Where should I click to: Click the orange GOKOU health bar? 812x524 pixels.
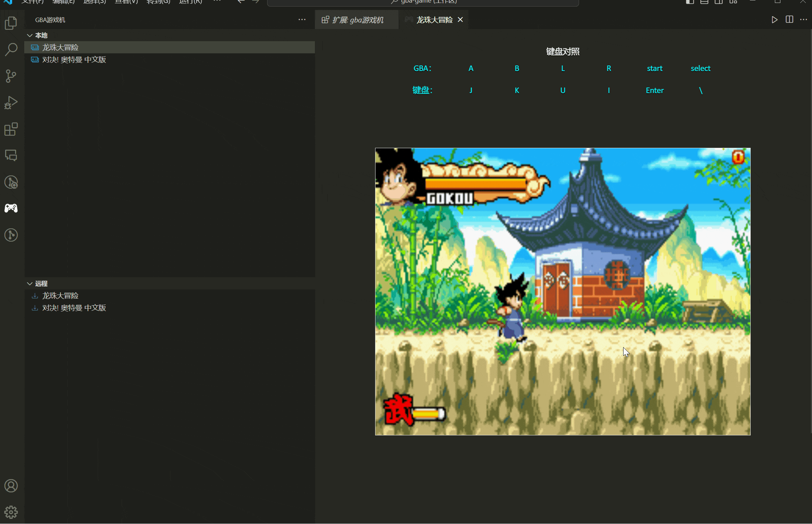(x=476, y=183)
